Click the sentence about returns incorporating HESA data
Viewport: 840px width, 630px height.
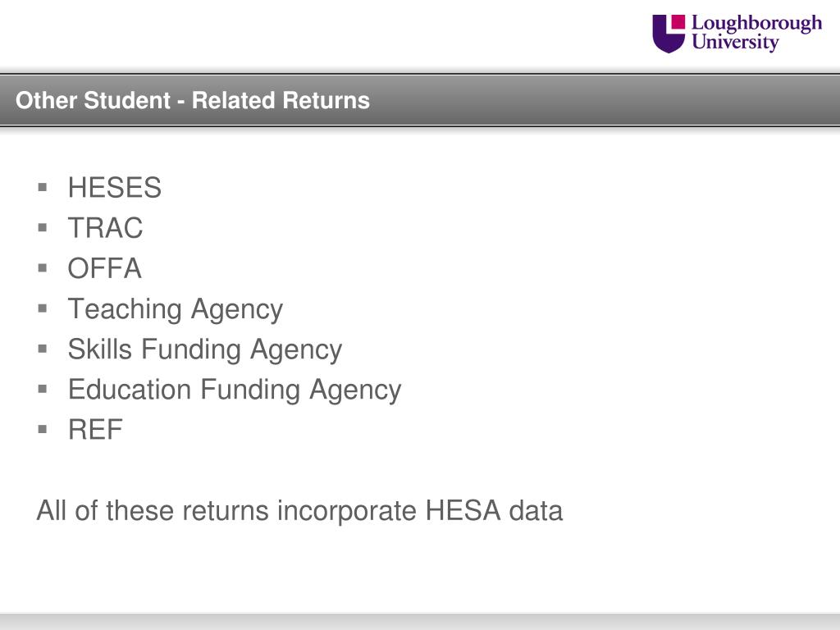[x=299, y=510]
